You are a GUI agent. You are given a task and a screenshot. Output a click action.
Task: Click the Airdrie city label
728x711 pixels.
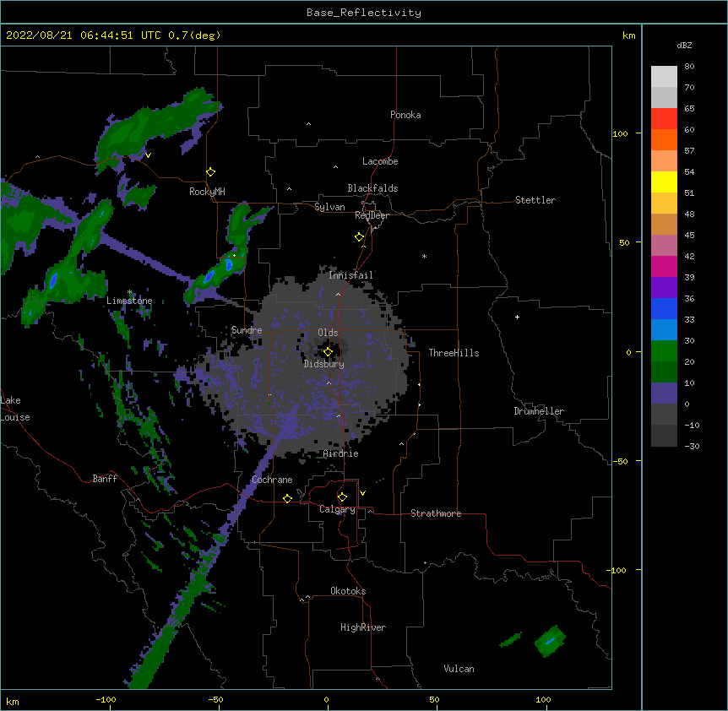[x=340, y=453]
